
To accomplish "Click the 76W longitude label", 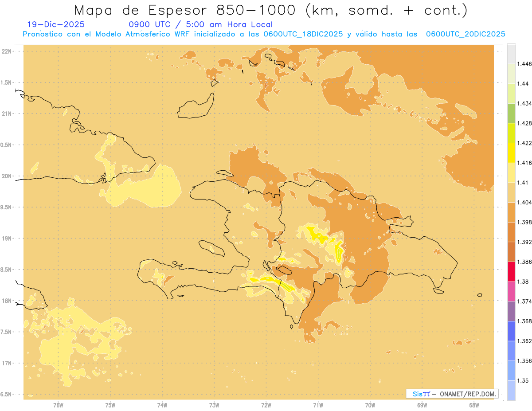I will click(58, 405).
